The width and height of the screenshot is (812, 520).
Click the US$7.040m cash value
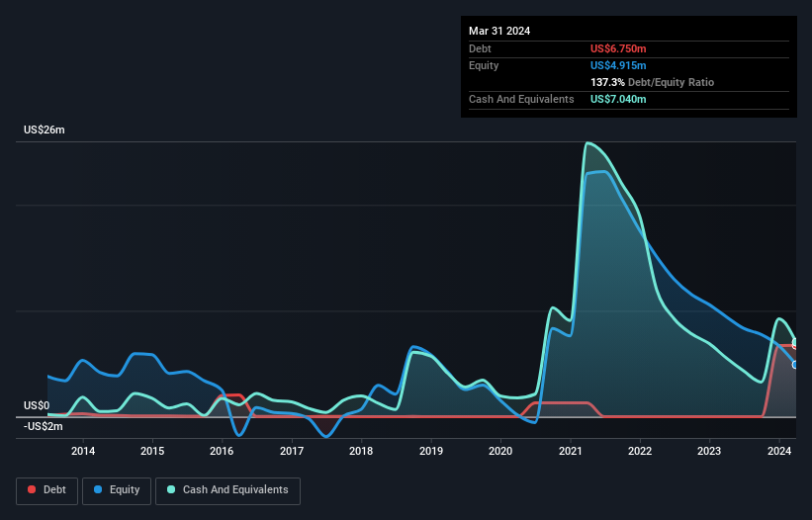(618, 99)
